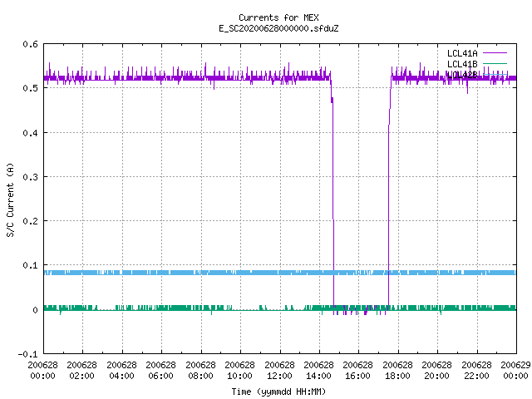532x399 pixels.
Task: Pick the green line sample beside LCL41B
Action: pos(495,63)
